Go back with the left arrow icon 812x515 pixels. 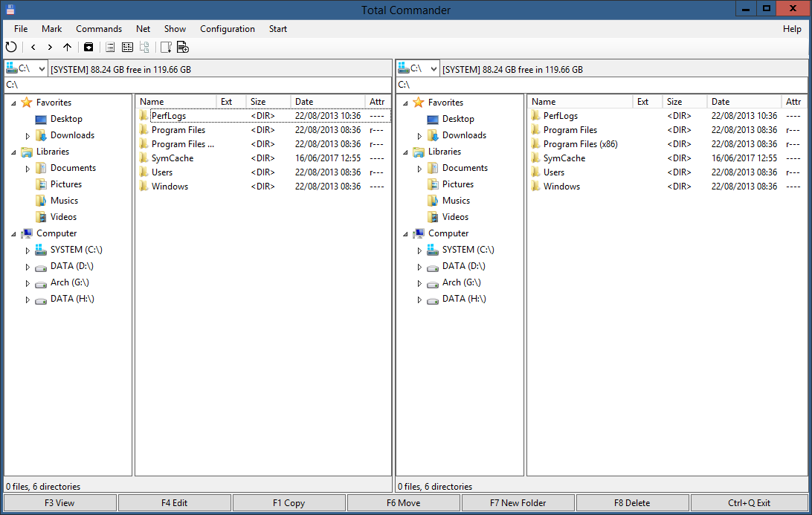click(33, 47)
